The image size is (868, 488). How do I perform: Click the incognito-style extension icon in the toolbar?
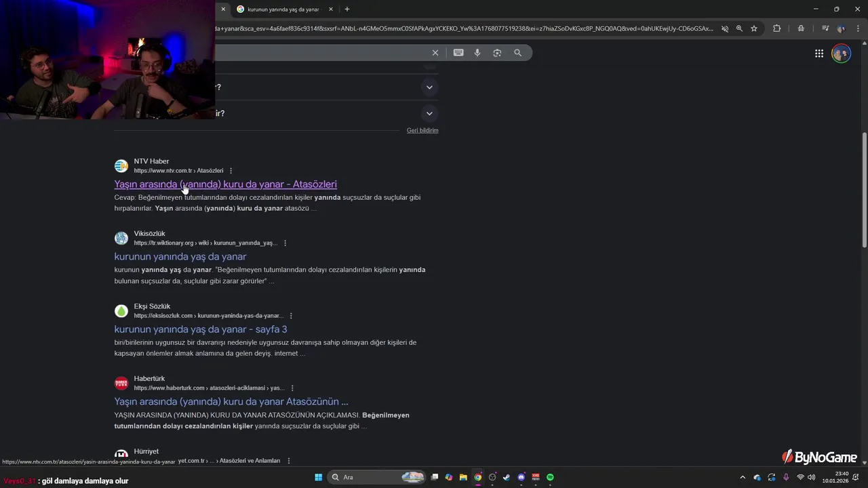[801, 28]
